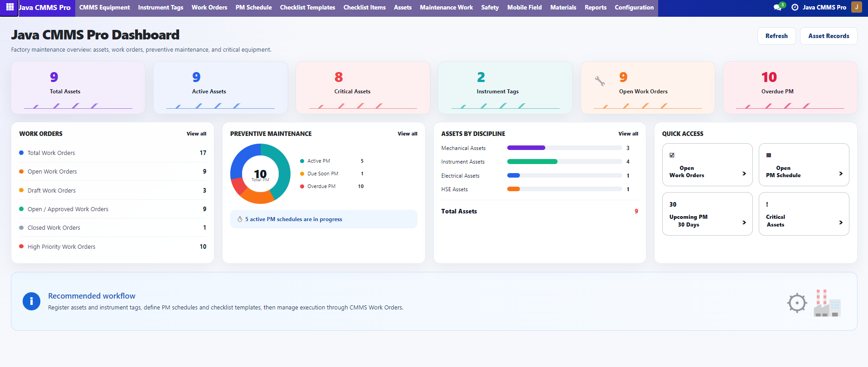Open the PM Schedule menu

[253, 8]
